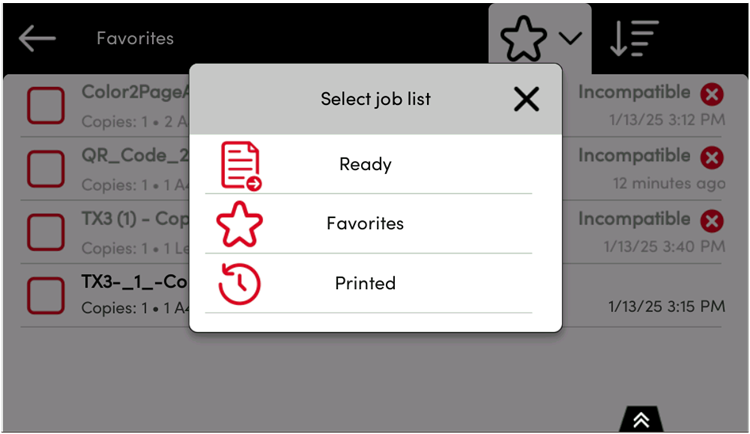Click red X on the 3:12 PM job
Viewport: 750px width, 434px height.
[711, 94]
